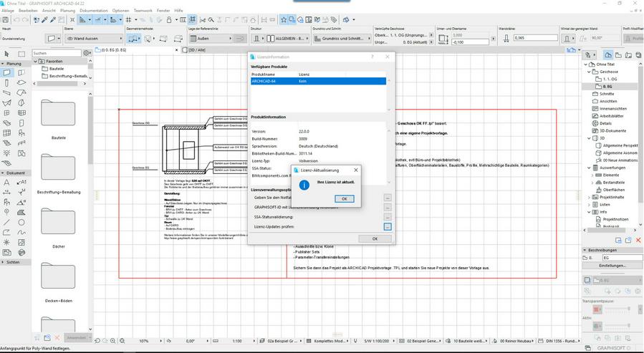The image size is (644, 353).
Task: Click the syringe inject parameters icon
Action: [53, 20]
